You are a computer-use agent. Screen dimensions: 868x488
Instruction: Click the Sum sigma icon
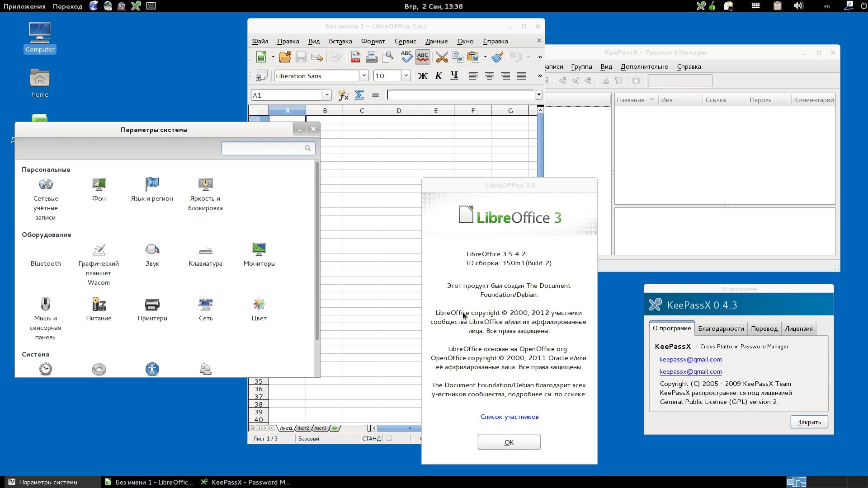[359, 95]
